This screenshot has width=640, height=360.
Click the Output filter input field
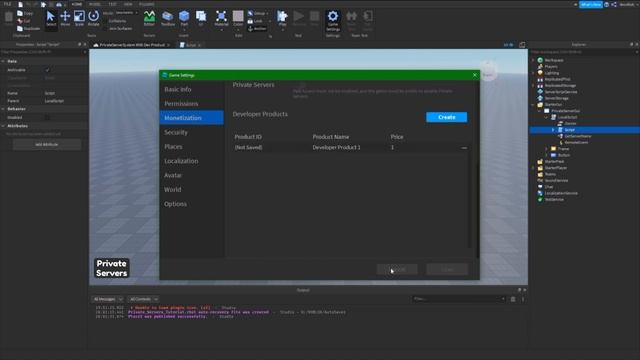(x=458, y=299)
